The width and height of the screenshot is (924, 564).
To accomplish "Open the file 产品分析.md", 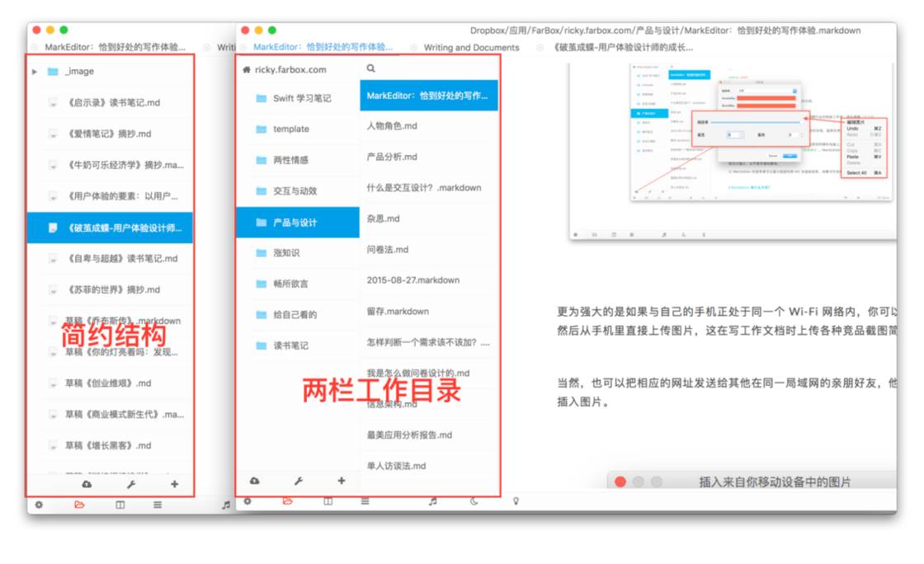I will (x=429, y=157).
